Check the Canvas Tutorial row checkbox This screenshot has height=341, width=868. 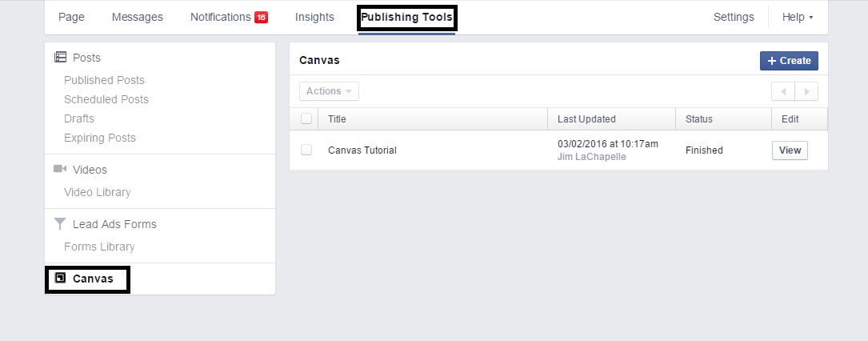tap(306, 150)
